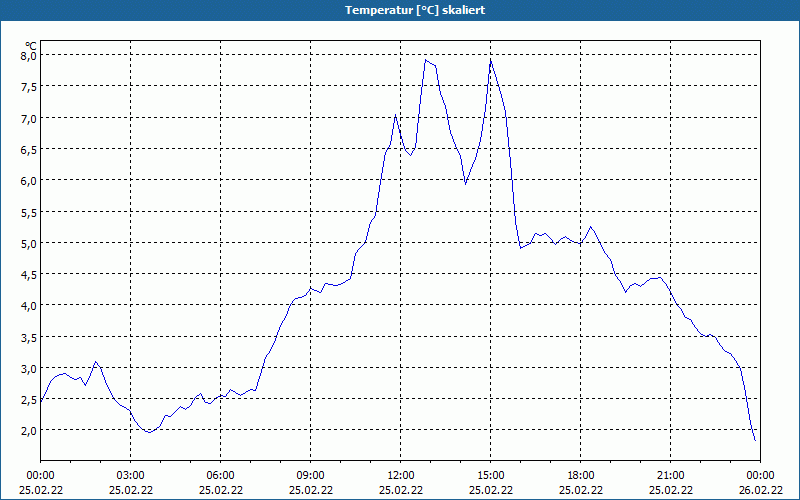The height and width of the screenshot is (500, 800).
Task: Click the 03:00 time axis label
Action: [x=131, y=476]
